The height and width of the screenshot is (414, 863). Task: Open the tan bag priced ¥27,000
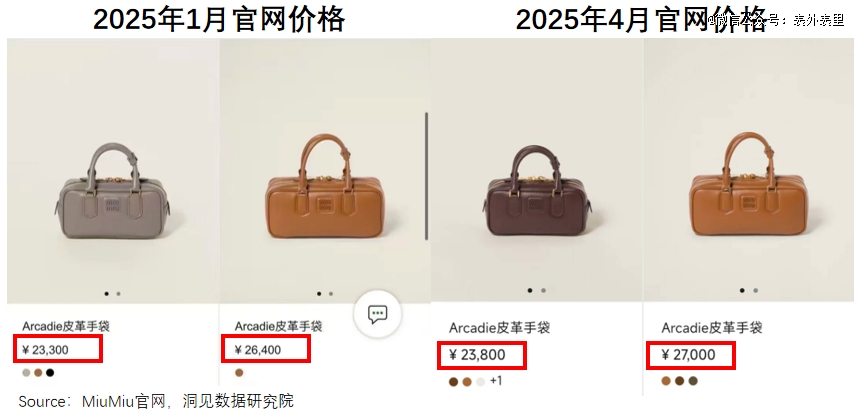tap(748, 184)
